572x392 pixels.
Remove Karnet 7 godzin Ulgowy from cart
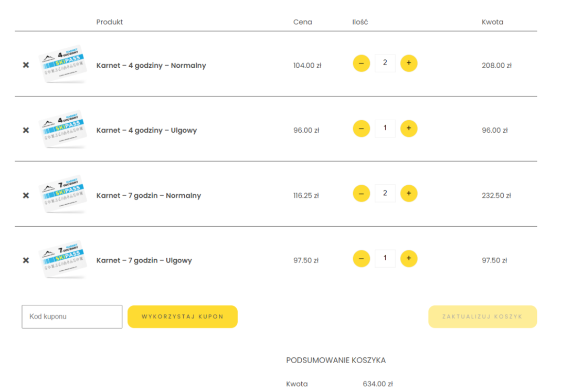pyautogui.click(x=26, y=260)
